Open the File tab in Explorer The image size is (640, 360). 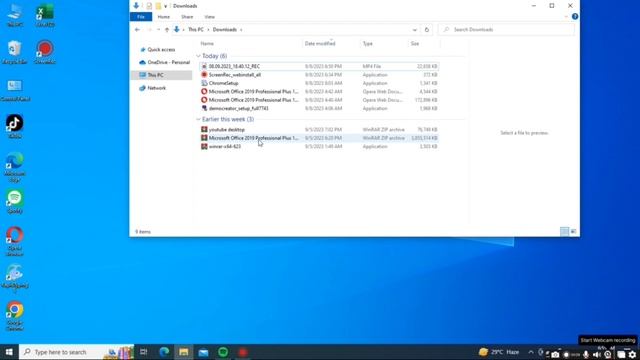coord(141,17)
